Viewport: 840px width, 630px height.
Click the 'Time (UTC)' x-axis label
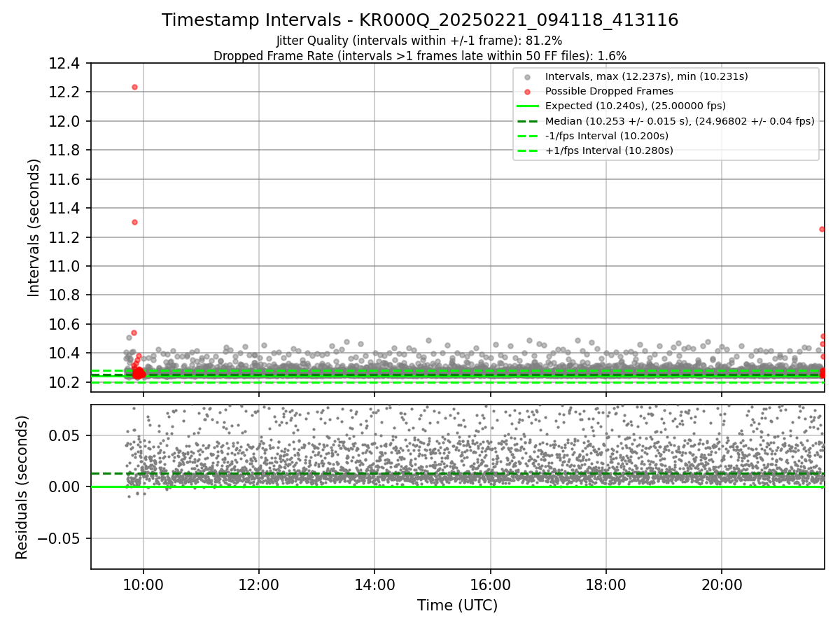458,605
